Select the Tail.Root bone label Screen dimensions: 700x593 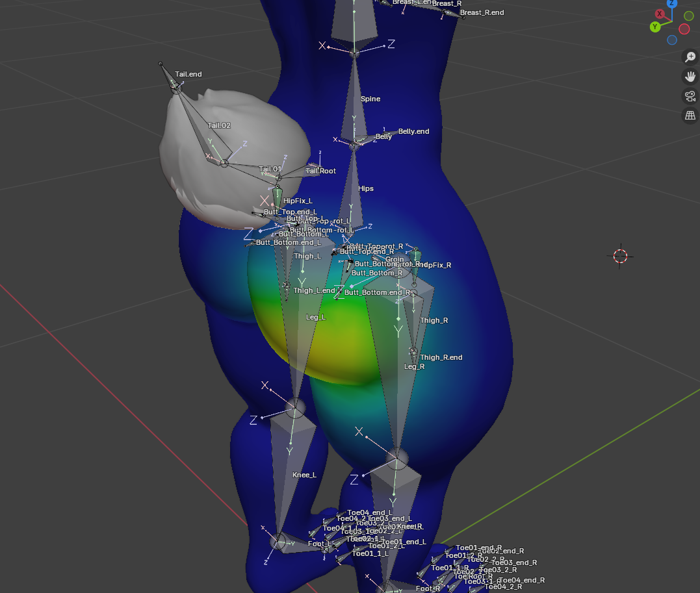(x=320, y=171)
